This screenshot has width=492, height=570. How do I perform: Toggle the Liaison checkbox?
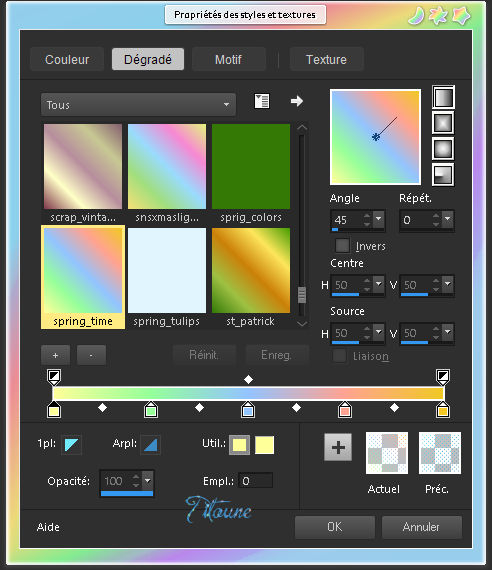340,356
